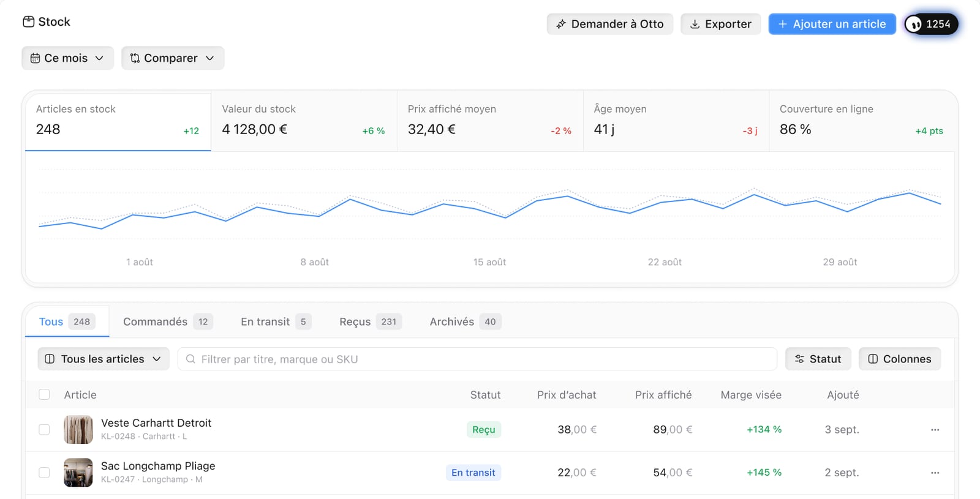Click the layout icon in Tous les articles

coord(50,359)
